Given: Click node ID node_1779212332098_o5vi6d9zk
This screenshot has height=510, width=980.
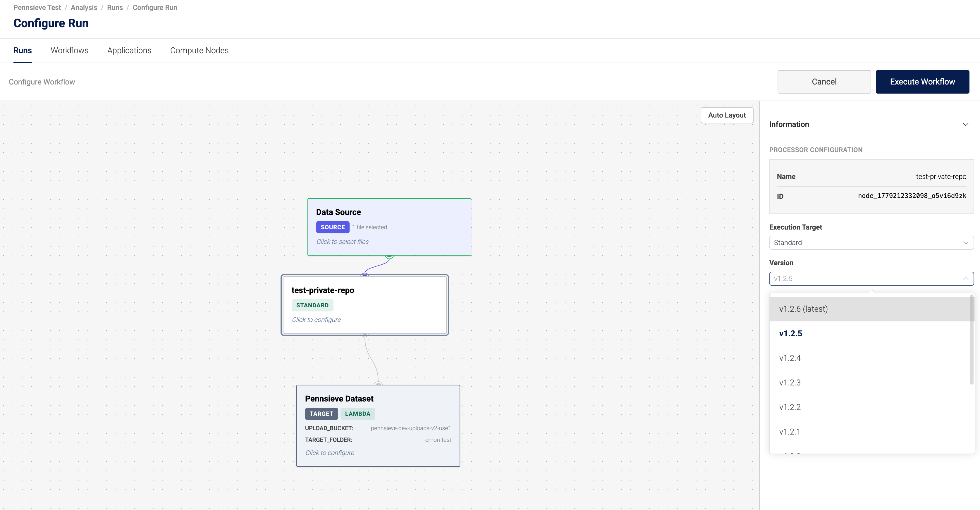Looking at the screenshot, I should 912,196.
